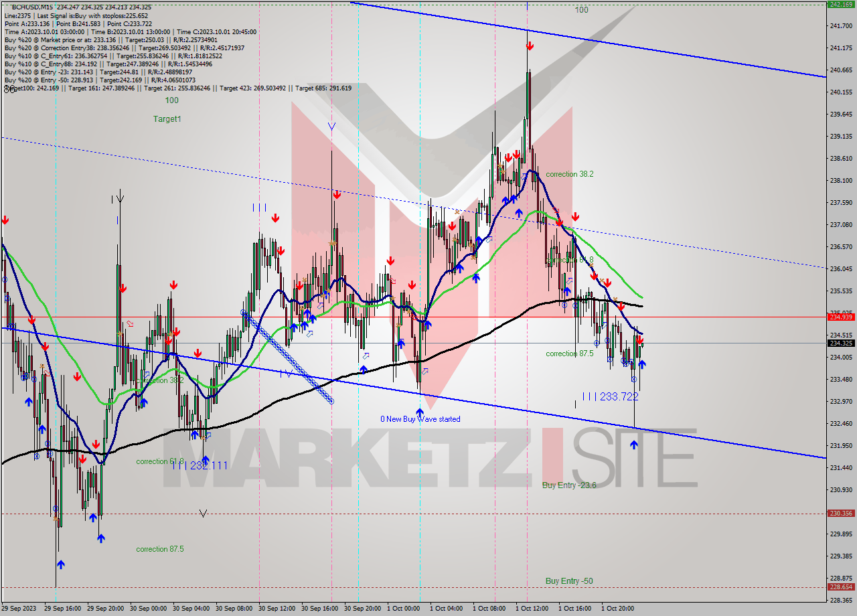Click 231.440 on the price axis
This screenshot has height=616, width=857.
[841, 468]
